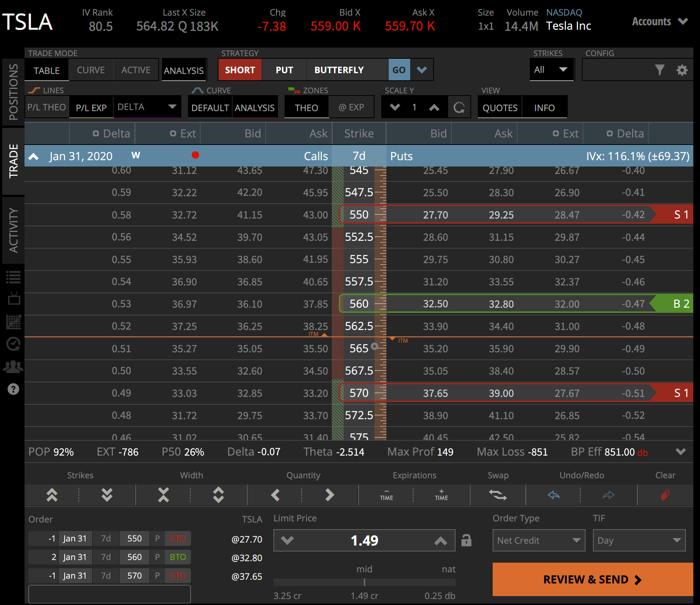Viewport: 700px width, 605px height.
Task: Click the empty field below order legs
Action: (x=110, y=594)
